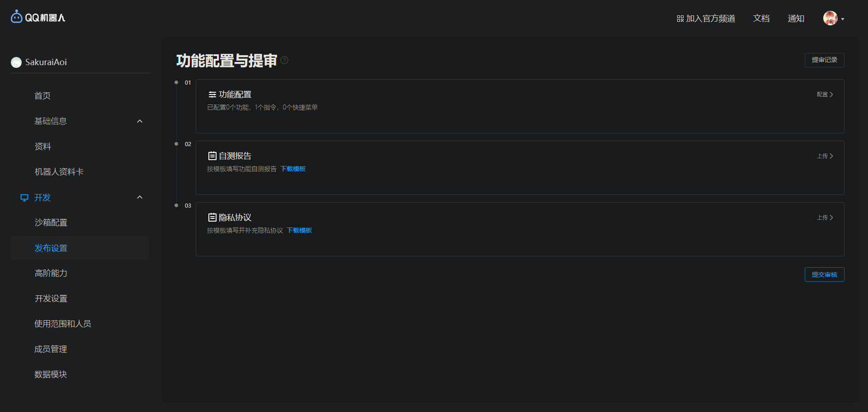868x412 pixels.
Task: Click 上传 for 自测报告
Action: (825, 156)
